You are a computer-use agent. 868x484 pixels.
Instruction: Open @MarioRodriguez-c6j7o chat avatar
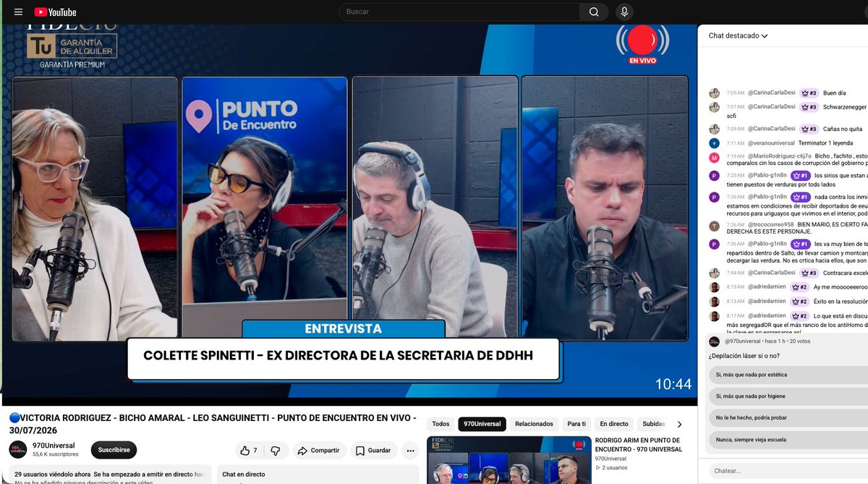(714, 156)
